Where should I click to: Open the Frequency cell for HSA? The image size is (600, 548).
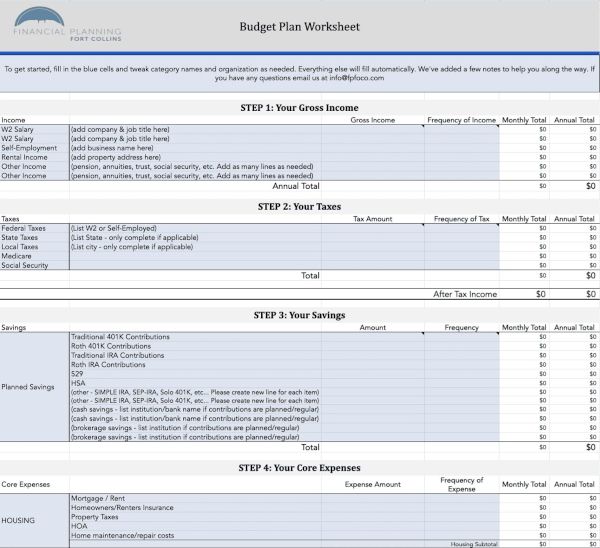461,383
